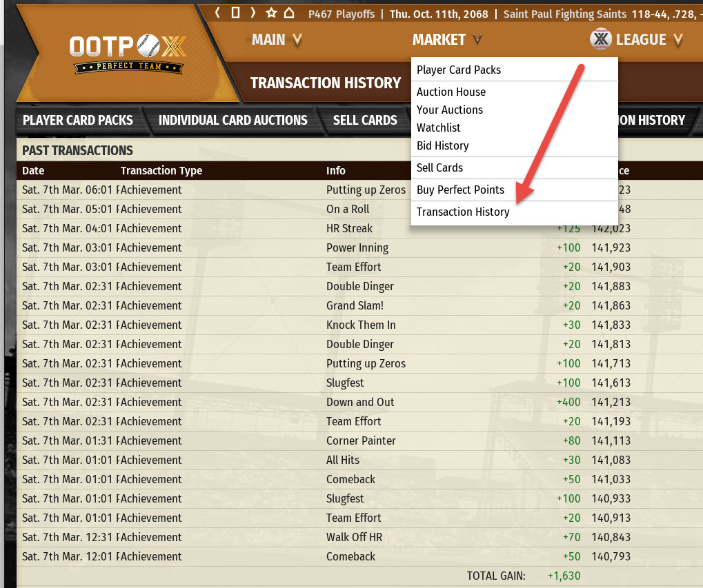Open the Individual Card Auctions tab
This screenshot has height=588, width=703.
pyautogui.click(x=233, y=120)
